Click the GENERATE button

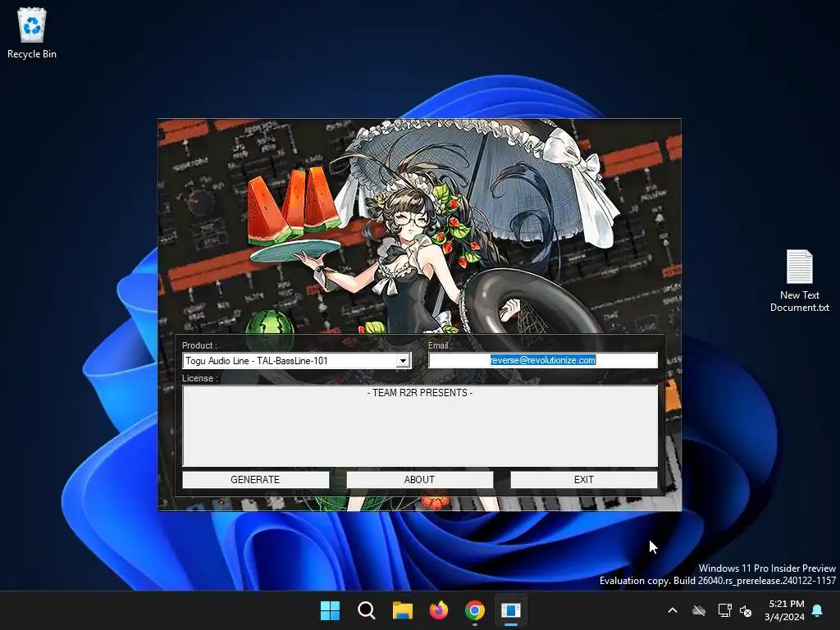click(x=256, y=479)
